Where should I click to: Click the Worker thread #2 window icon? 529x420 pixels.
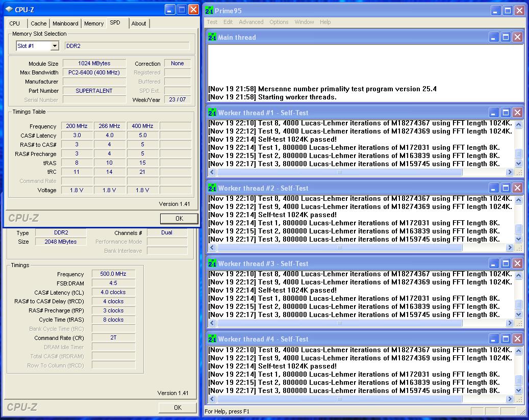click(x=212, y=188)
